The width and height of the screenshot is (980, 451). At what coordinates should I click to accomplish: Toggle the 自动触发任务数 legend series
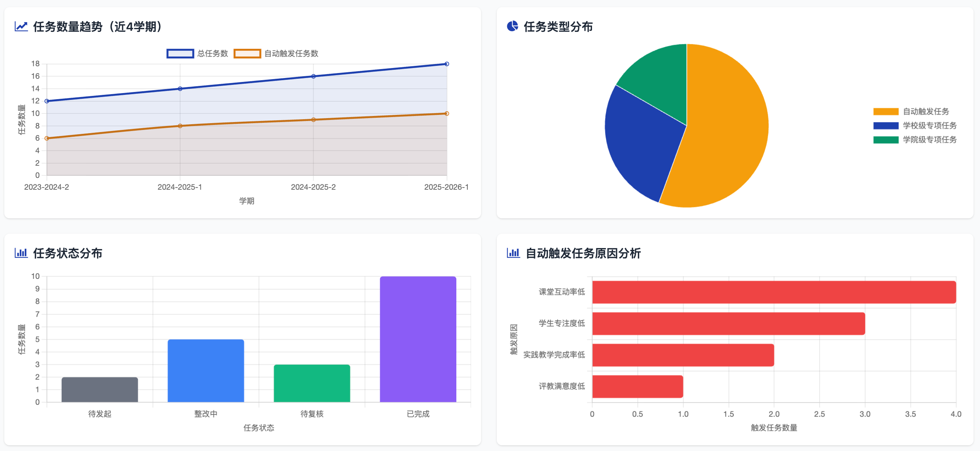[x=276, y=54]
